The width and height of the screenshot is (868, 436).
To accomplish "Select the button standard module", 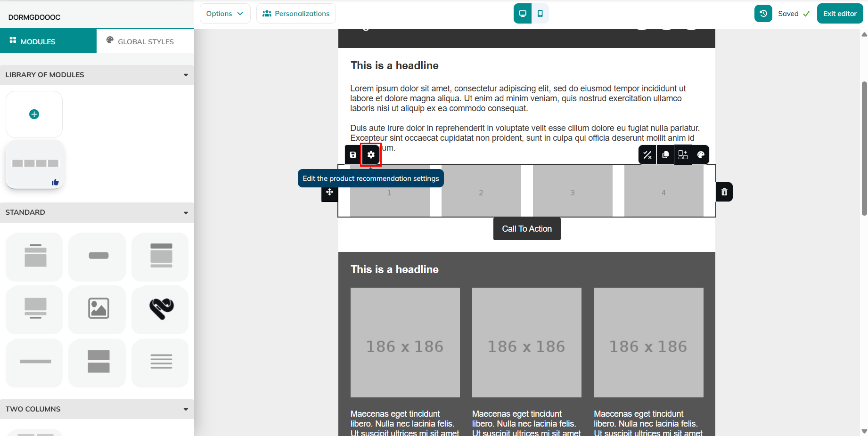I will point(98,257).
